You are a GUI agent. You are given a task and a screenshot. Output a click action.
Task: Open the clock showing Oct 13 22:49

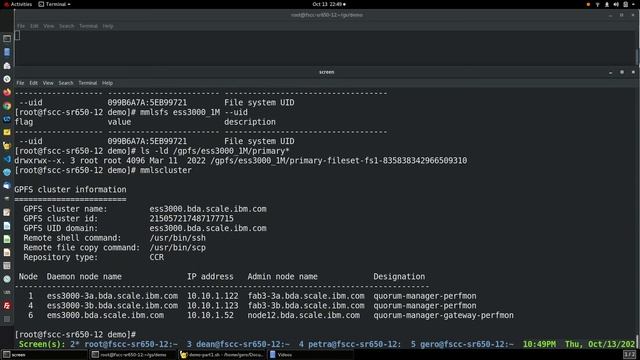pos(329,4)
